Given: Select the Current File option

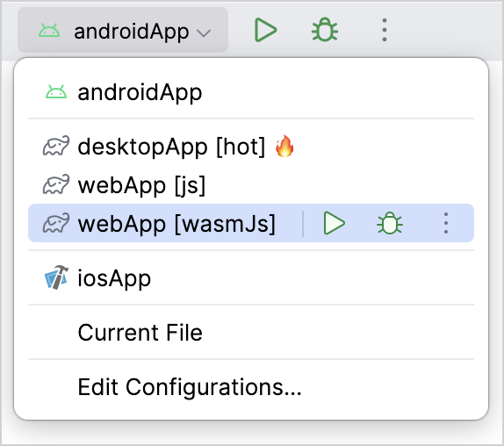Looking at the screenshot, I should [251, 332].
